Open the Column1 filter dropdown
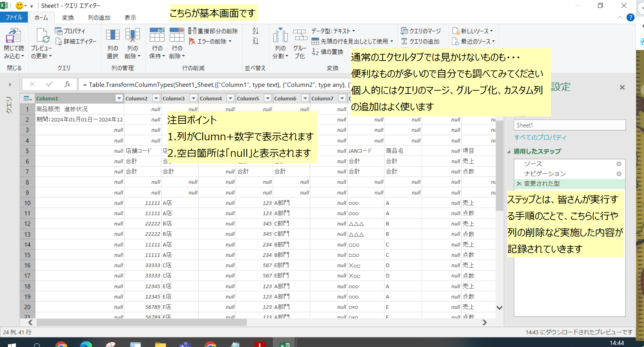This screenshot has width=644, height=347. click(x=119, y=98)
